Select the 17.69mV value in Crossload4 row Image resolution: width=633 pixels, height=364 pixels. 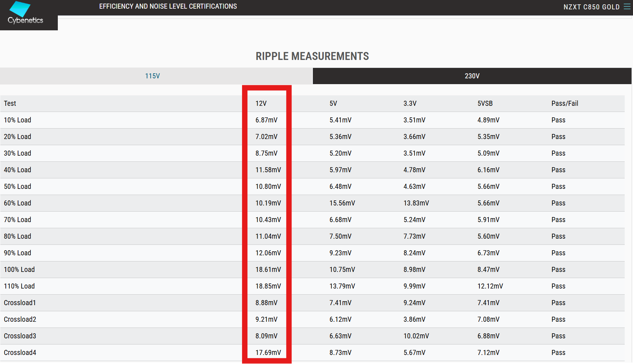click(x=268, y=353)
